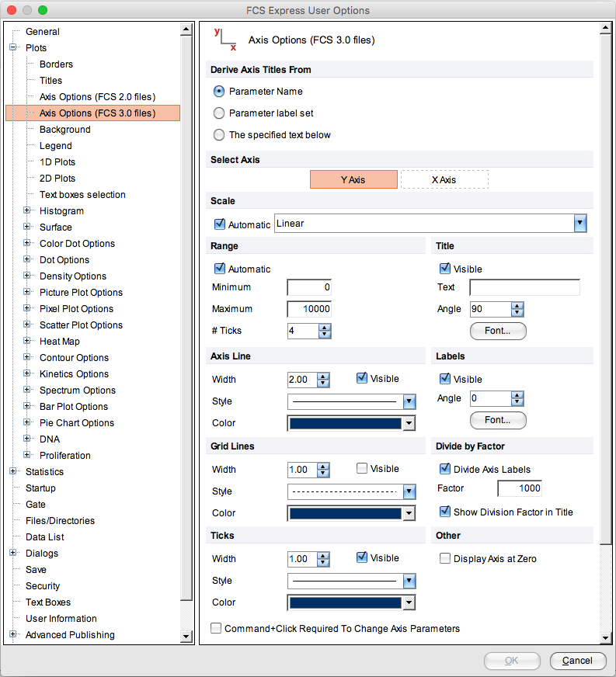Open the Axis Line style dropdown
The height and width of the screenshot is (677, 616).
409,401
